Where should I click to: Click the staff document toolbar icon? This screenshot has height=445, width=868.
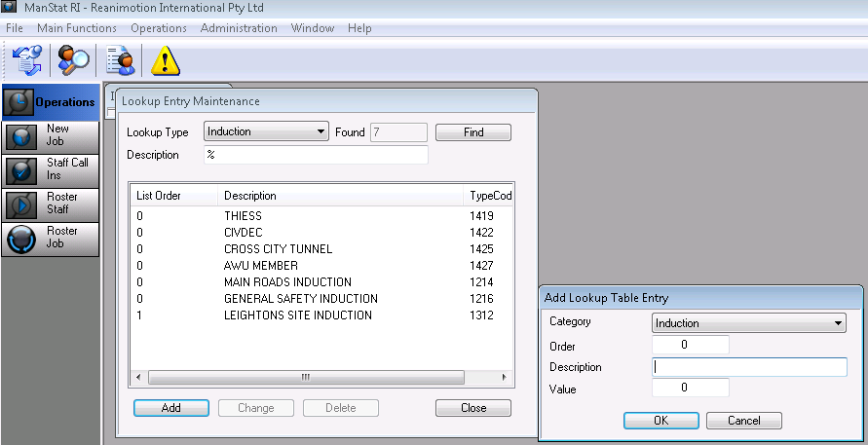pyautogui.click(x=122, y=60)
